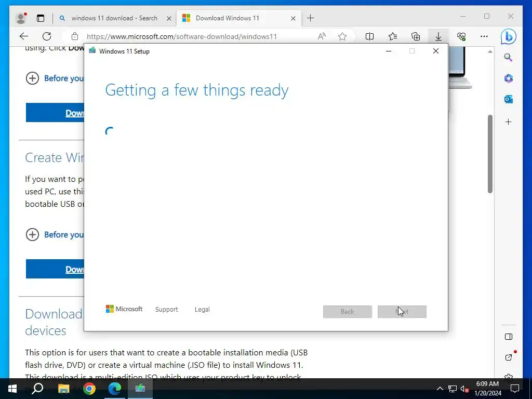Show the Downloads flyout
The image size is (532, 399).
438,36
